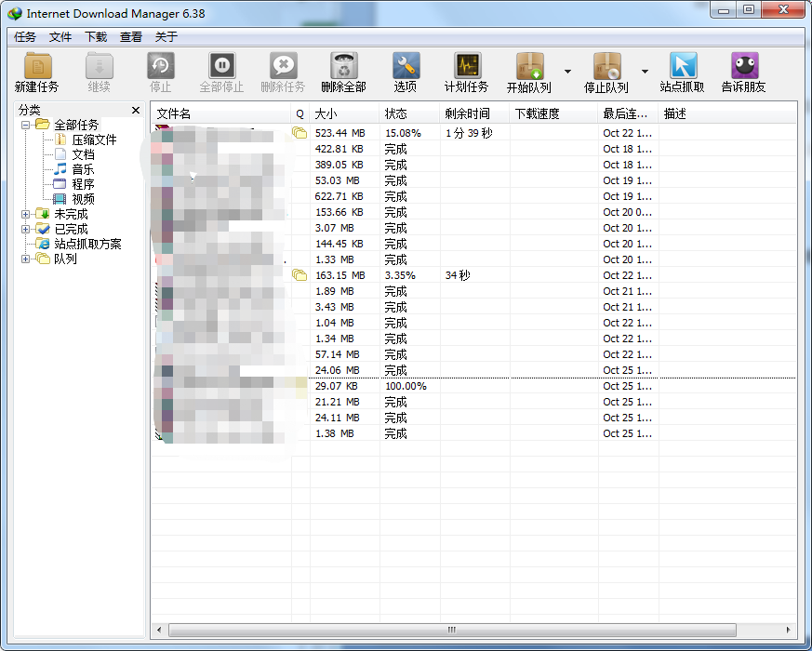Sort by the 剩余时间 column header
Viewport: 812px width, 651px height.
pyautogui.click(x=475, y=113)
